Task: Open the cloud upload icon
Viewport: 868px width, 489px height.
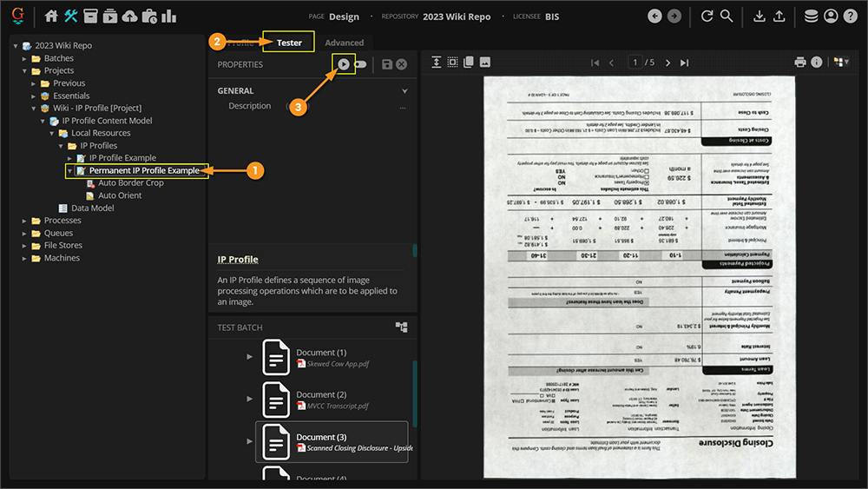Action: tap(129, 16)
